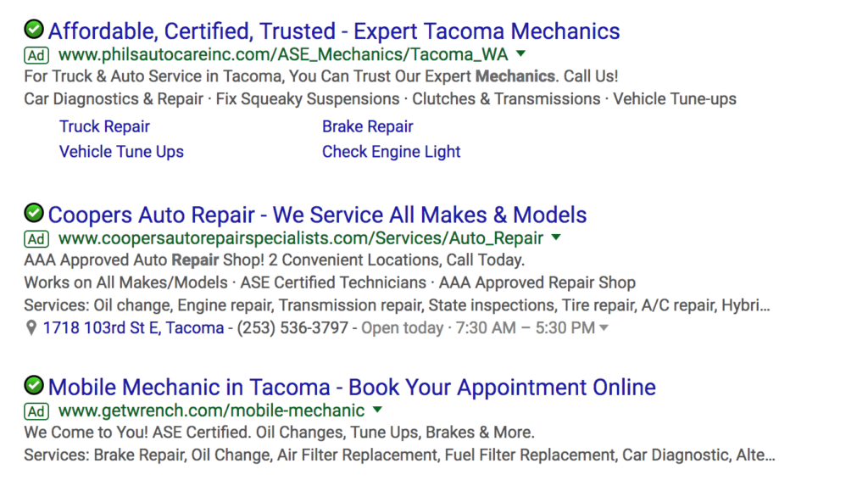The width and height of the screenshot is (868, 497).
Task: Open Mobile Mechanic in Tacoma headline link
Action: pos(352,388)
